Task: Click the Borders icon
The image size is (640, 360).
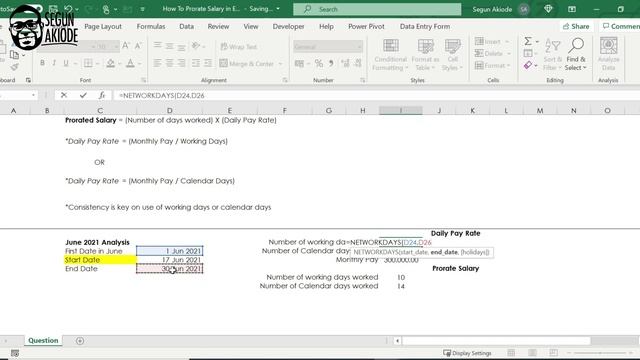Action: (88, 63)
